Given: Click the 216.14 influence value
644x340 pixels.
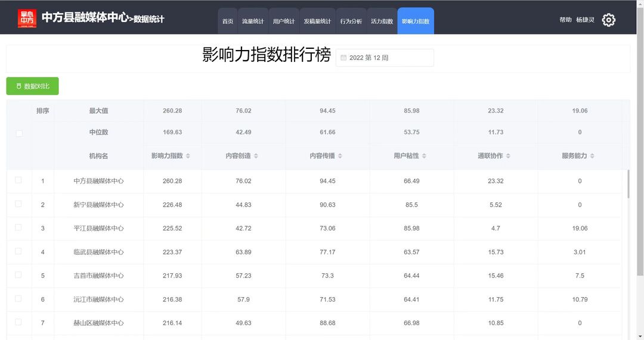Looking at the screenshot, I should click(172, 323).
